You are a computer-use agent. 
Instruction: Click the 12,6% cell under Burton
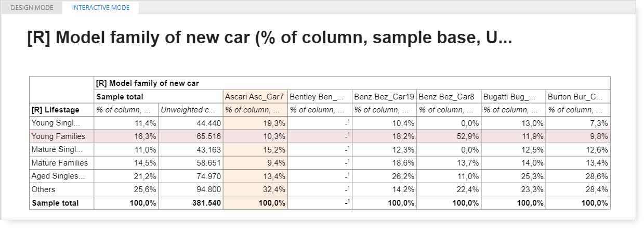577,150
